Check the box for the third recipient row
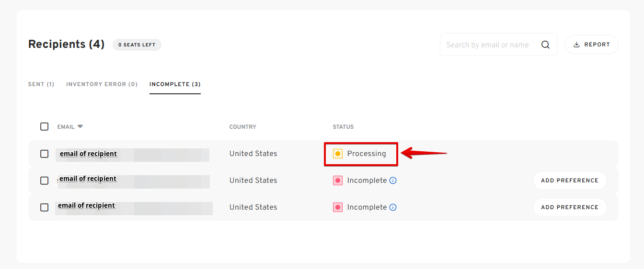This screenshot has height=269, width=644. click(x=45, y=207)
